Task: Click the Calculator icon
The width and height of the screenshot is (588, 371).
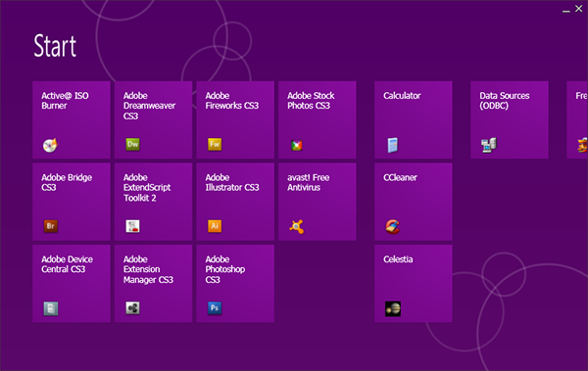Action: pos(392,145)
